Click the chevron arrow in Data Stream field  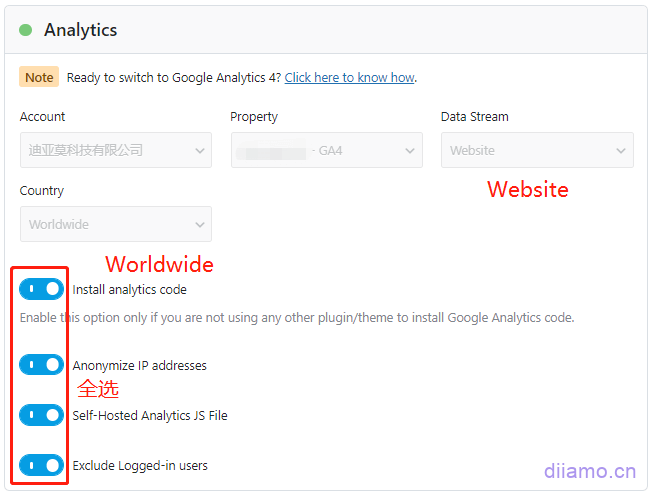pos(619,151)
